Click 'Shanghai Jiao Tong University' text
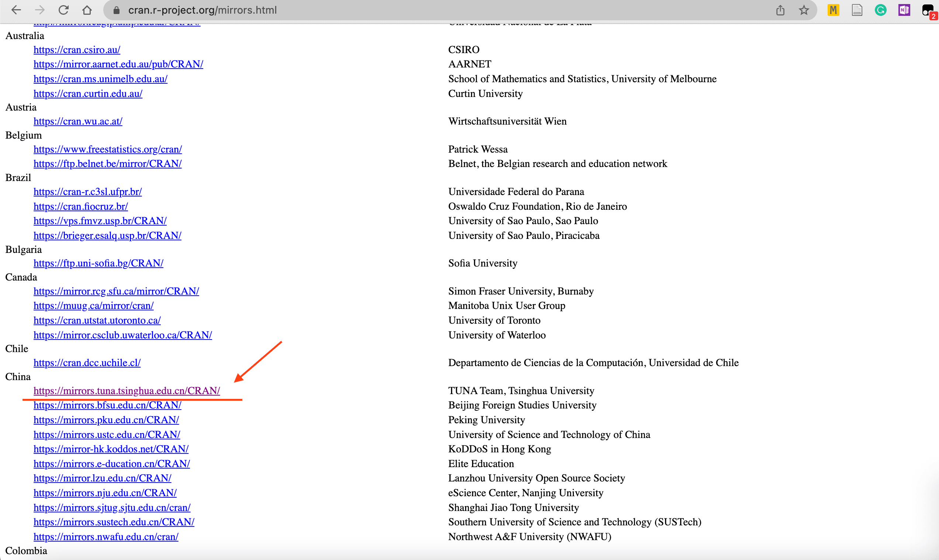Screen dimensions: 939x560 513,508
